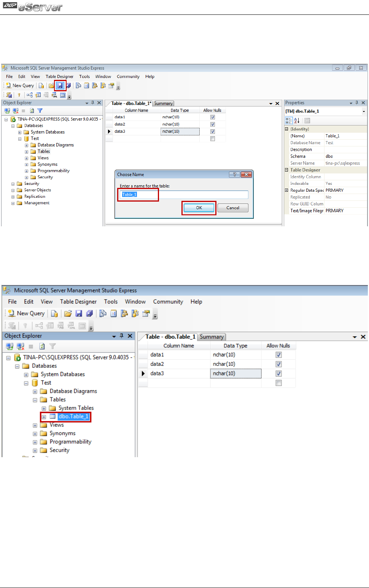Screen dimensions: 369x588
Task: Expand the Regular Data Space property group
Action: point(286,190)
